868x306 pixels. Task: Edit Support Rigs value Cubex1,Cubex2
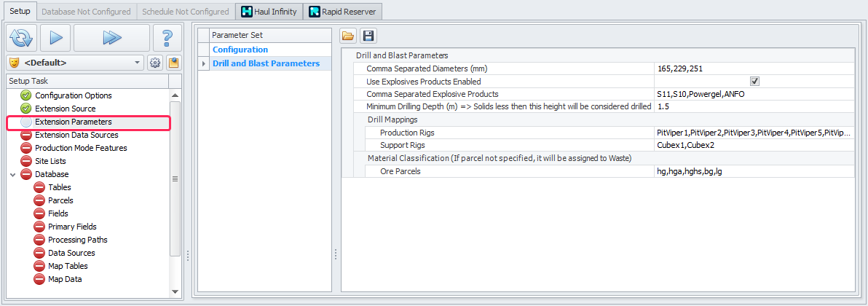pyautogui.click(x=754, y=145)
